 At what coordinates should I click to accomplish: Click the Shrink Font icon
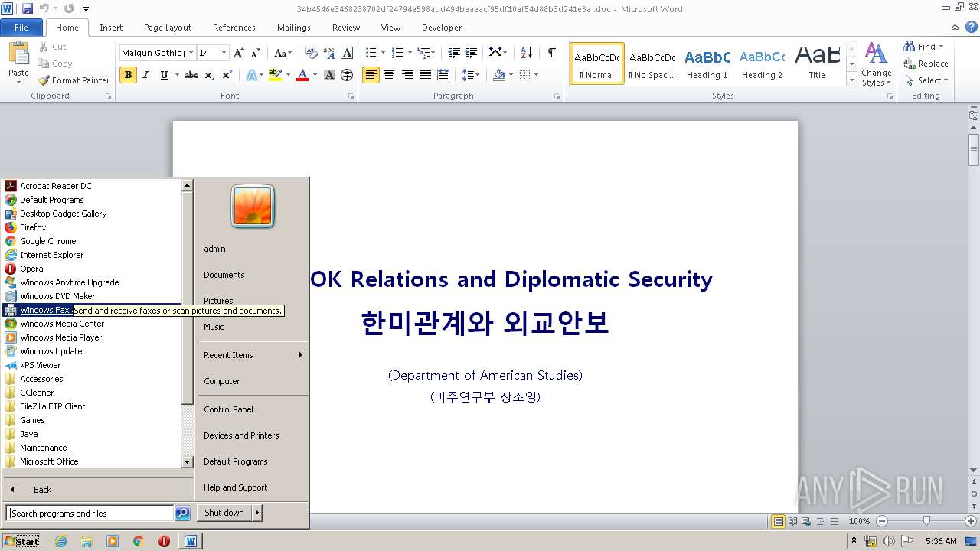pos(255,53)
